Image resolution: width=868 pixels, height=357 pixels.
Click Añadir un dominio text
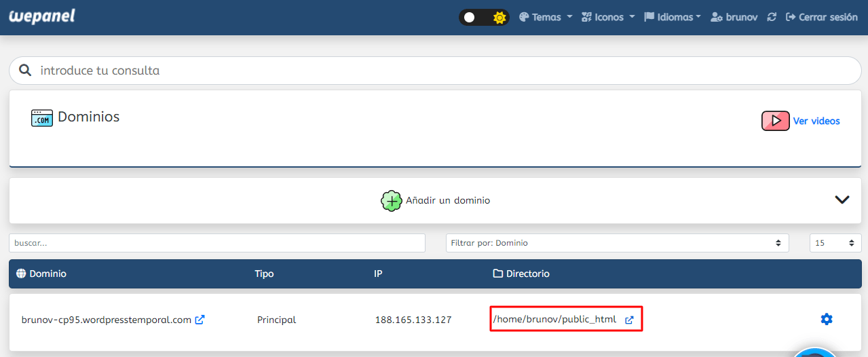pos(448,201)
